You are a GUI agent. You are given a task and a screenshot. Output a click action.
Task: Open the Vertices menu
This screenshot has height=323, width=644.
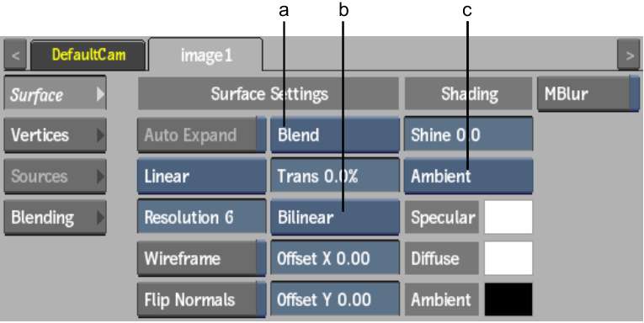tap(55, 135)
